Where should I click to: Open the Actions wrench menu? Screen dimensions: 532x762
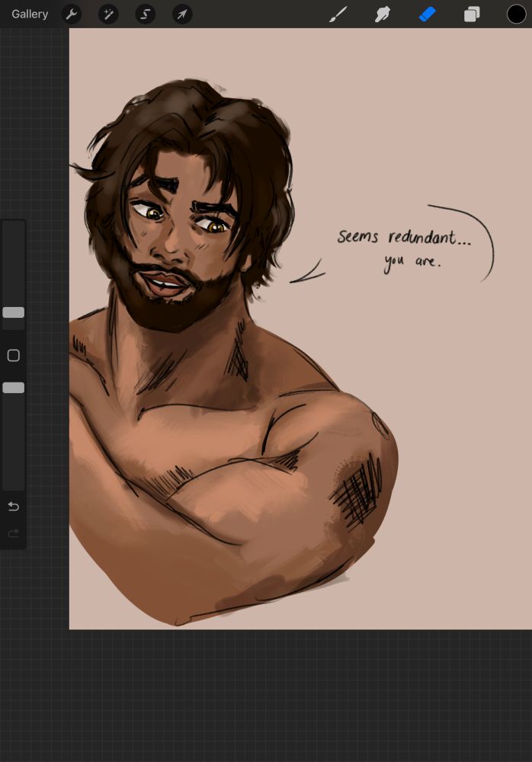coord(72,14)
